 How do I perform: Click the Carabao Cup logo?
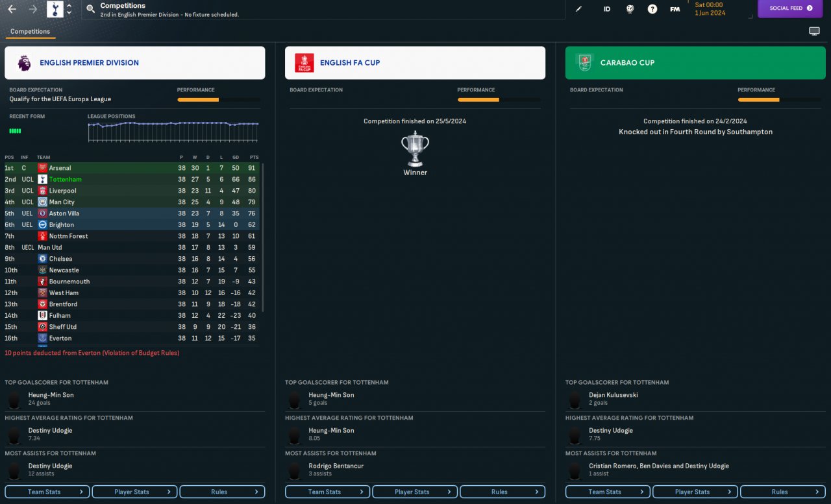(585, 63)
